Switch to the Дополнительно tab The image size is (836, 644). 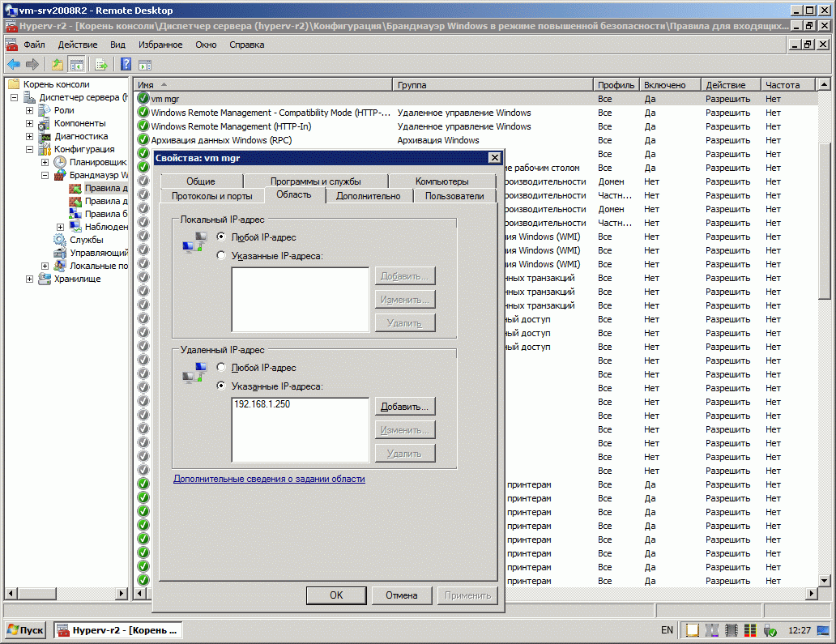pyautogui.click(x=369, y=196)
